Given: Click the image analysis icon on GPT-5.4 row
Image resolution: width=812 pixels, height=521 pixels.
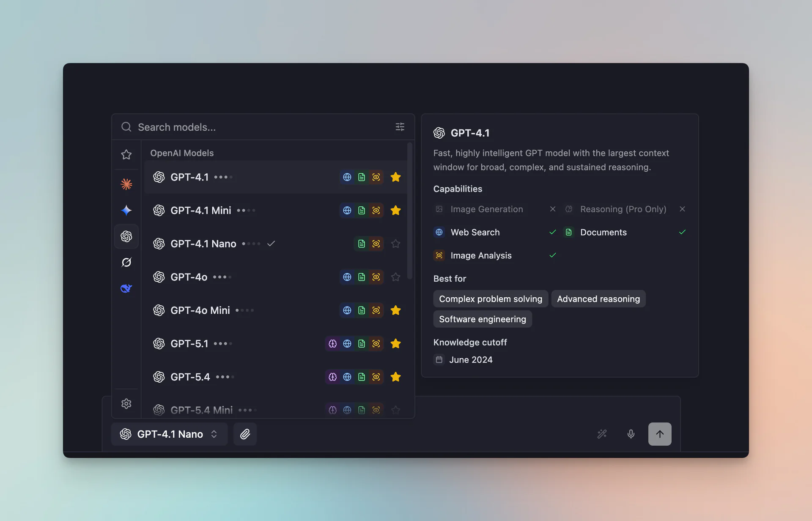Looking at the screenshot, I should 376,377.
